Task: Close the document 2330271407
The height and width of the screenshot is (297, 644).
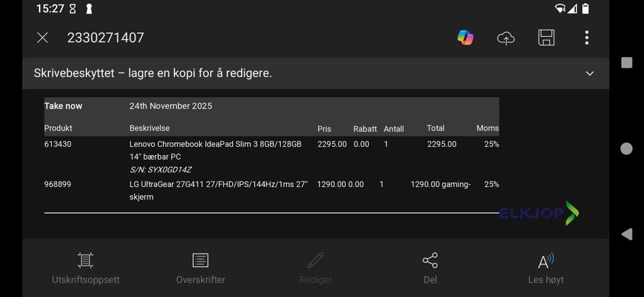Action: [42, 38]
